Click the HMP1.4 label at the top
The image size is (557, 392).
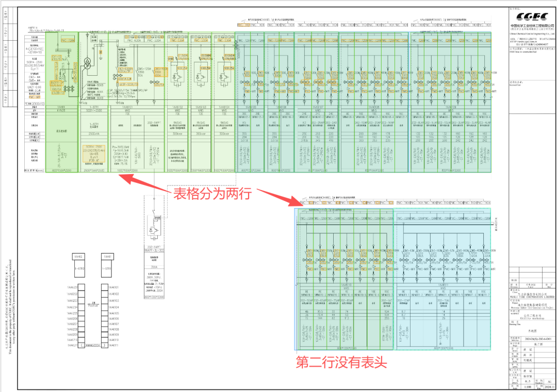tap(34, 28)
